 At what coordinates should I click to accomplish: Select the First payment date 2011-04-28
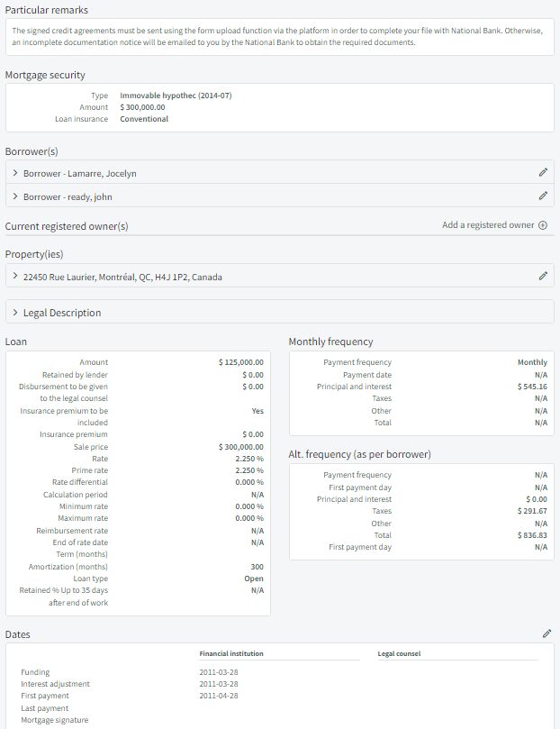[x=219, y=696]
